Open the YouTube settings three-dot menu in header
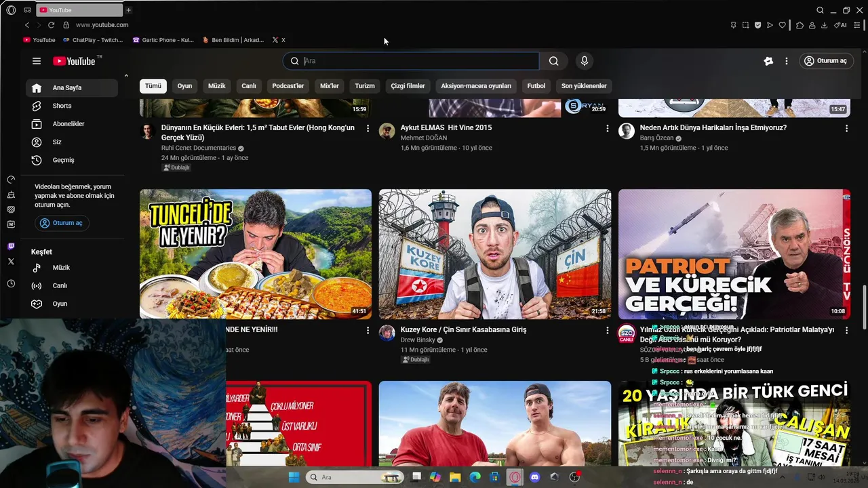868x488 pixels. pyautogui.click(x=787, y=61)
